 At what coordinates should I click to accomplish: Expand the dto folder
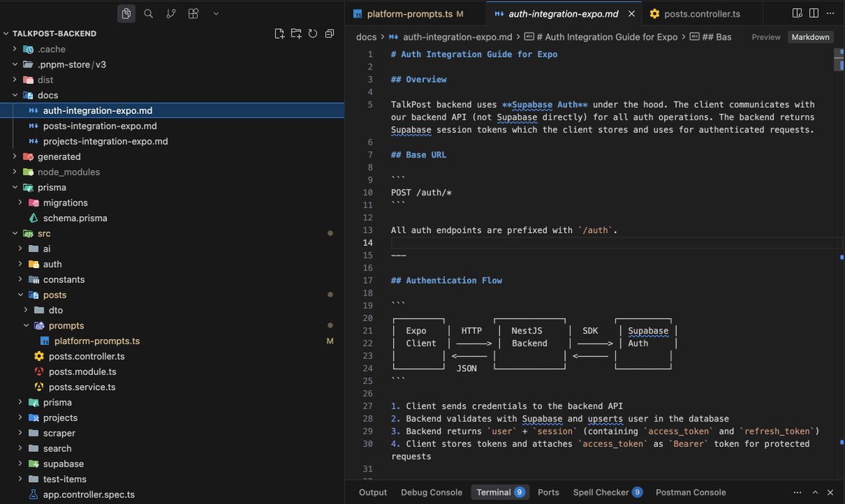click(26, 310)
